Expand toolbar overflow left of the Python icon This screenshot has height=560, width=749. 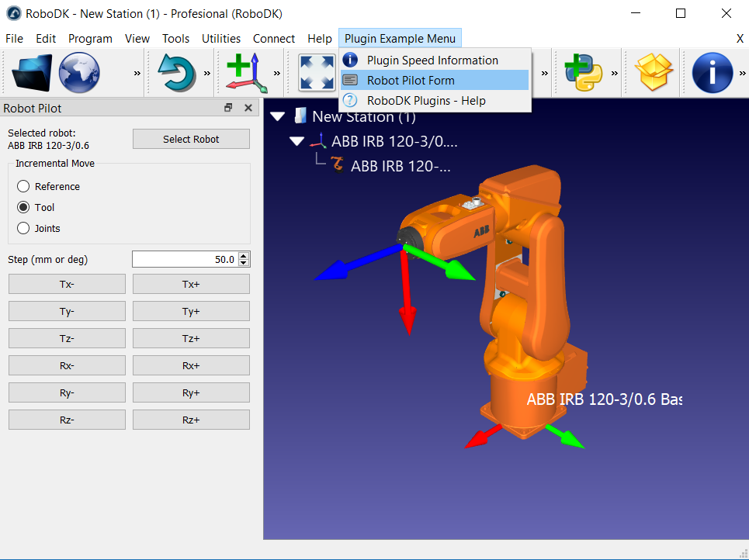tap(544, 73)
